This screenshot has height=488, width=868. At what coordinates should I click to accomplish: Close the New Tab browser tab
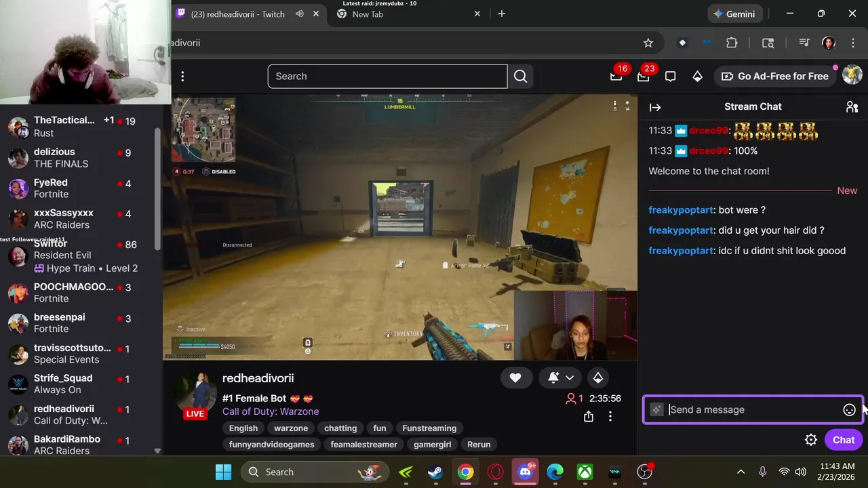(x=477, y=14)
